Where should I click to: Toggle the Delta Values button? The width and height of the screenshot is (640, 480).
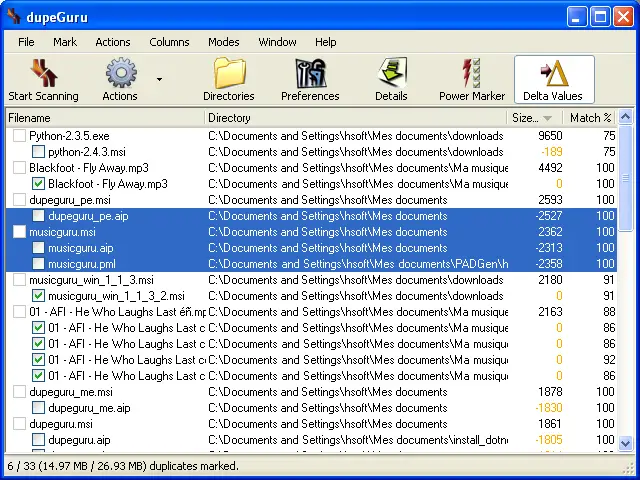click(554, 80)
